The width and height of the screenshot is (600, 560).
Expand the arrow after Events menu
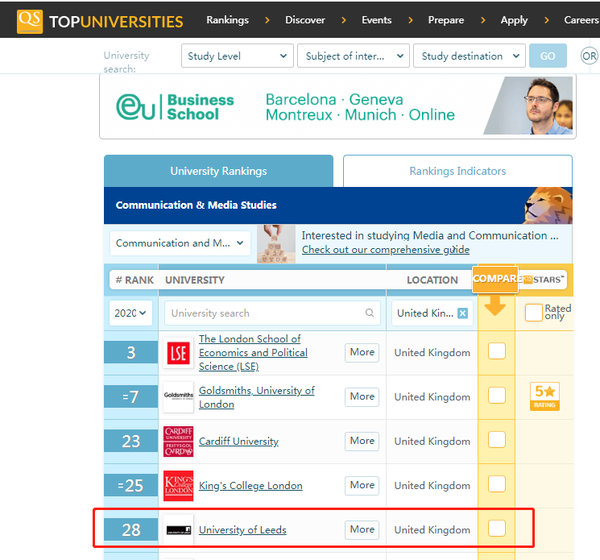point(411,20)
